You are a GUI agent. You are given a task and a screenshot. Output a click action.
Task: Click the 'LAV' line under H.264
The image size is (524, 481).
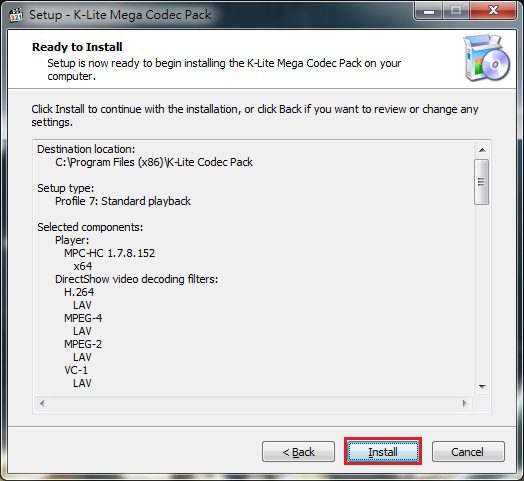[82, 305]
